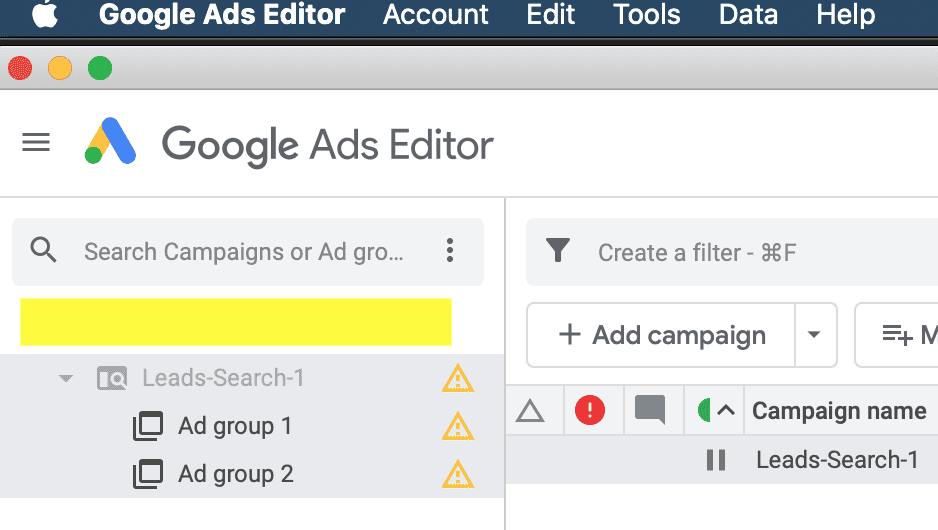Image resolution: width=938 pixels, height=530 pixels.
Task: Click the Google Ads logo icon
Action: coord(111,141)
